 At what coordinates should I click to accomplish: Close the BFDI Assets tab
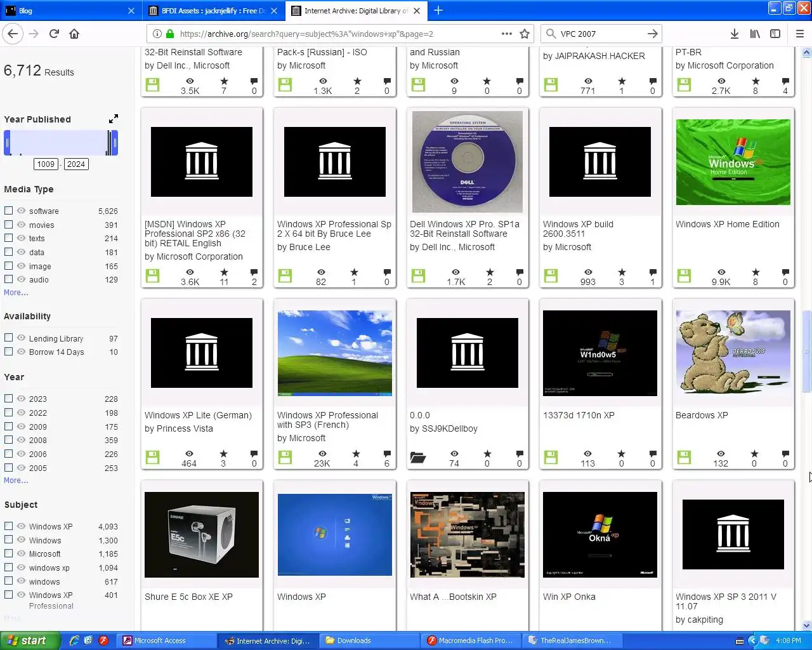274,10
